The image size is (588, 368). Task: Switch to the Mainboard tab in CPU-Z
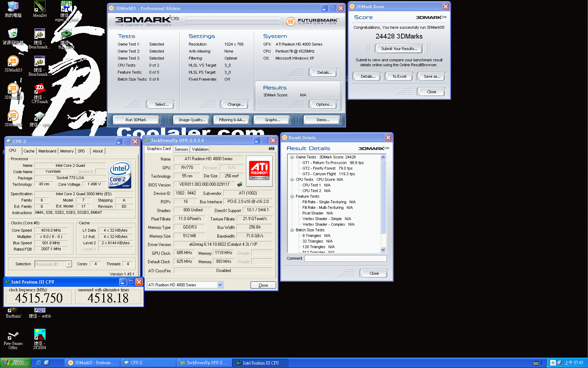[47, 151]
